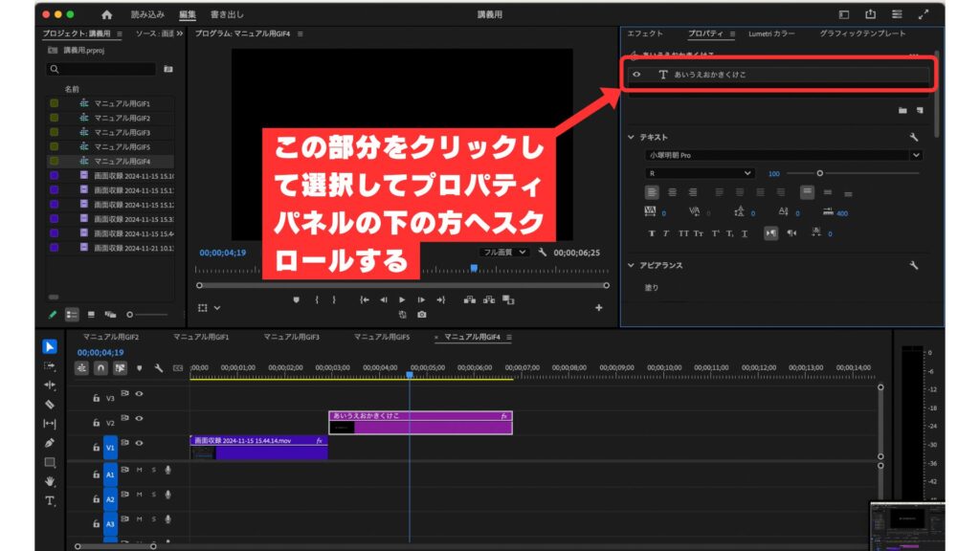This screenshot has height=551, width=980.
Task: Step back one frame in program monitor
Action: click(x=383, y=299)
